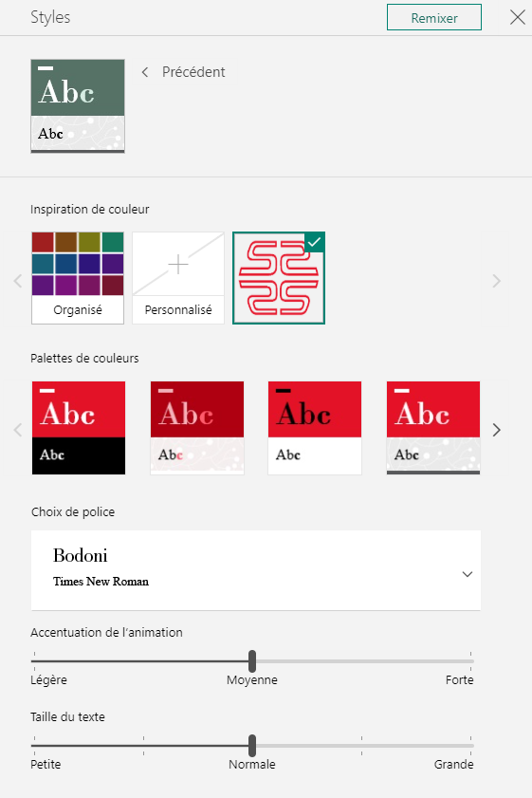Viewport: 532px width, 798px height.
Task: Show more palettes with the right chevron
Action: 496,430
